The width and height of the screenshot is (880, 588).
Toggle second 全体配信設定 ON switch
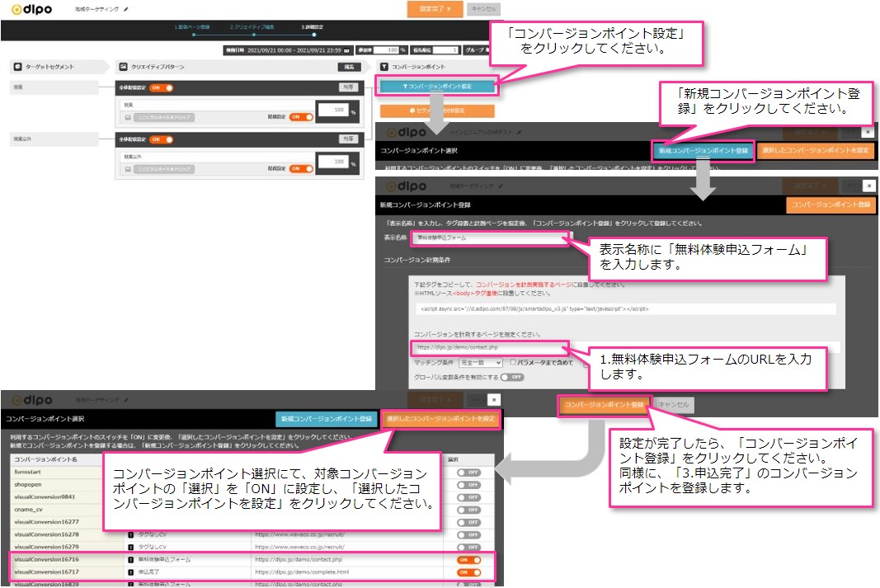pos(161,139)
